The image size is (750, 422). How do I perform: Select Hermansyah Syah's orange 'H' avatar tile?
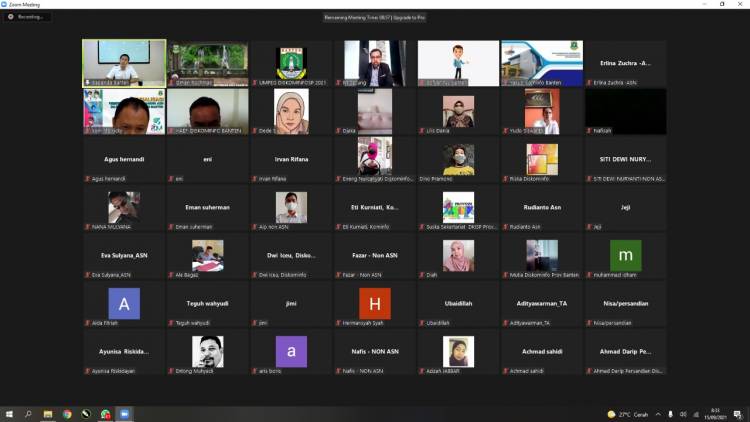[x=375, y=304]
